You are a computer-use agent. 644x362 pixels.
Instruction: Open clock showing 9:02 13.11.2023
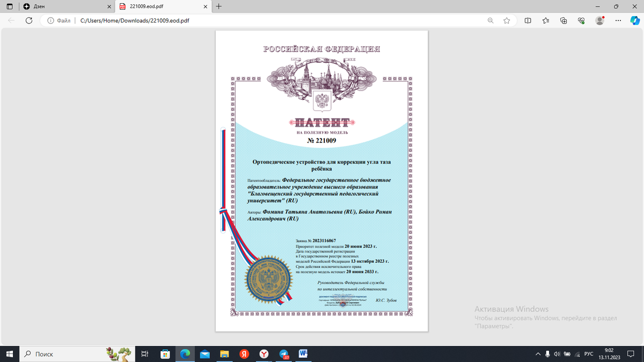tap(609, 354)
